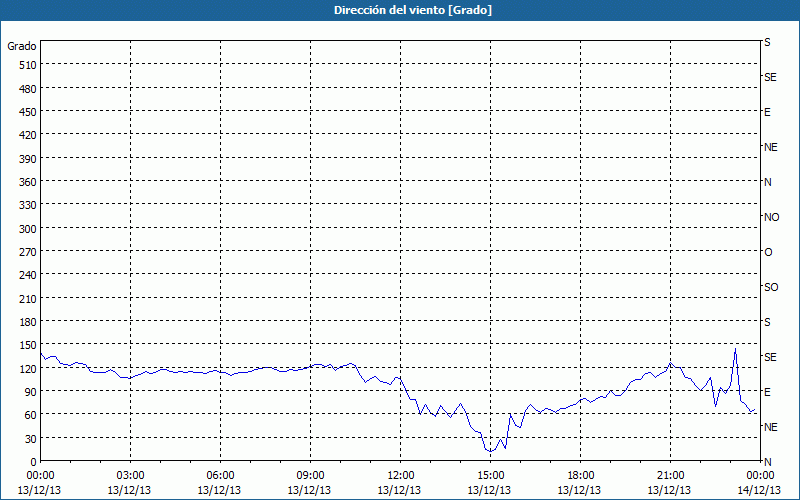Click the wind-direction line's lowest point at 15:00

tap(490, 451)
